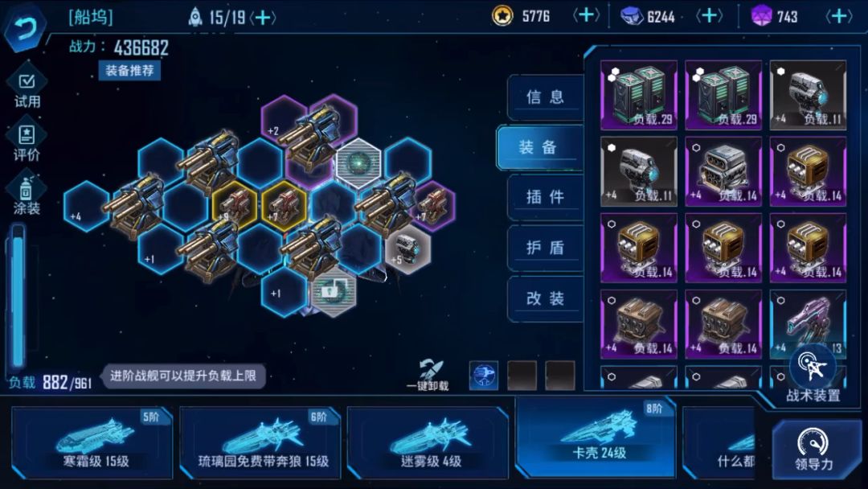Open the 评价 review icon
This screenshot has height=489, width=868.
27,143
